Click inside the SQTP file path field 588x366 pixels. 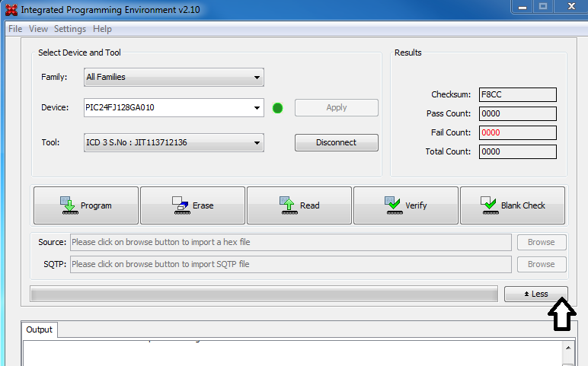[x=290, y=264]
